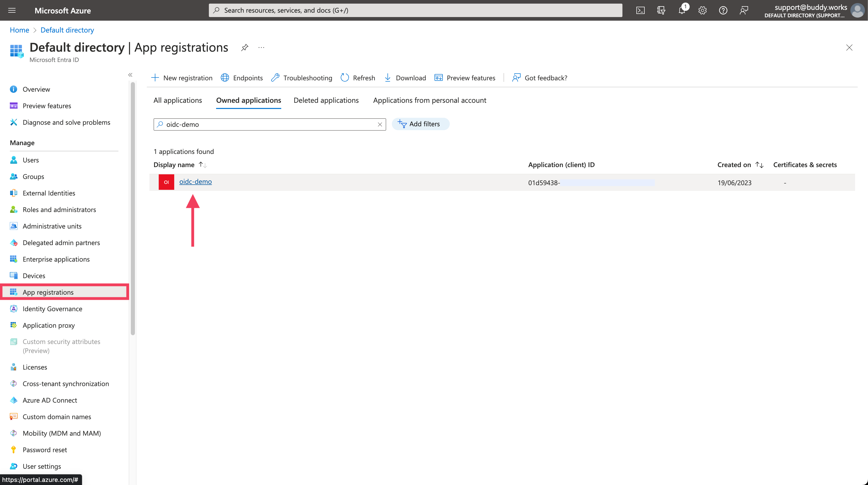Click the 19/06/2023 created date cell
The image size is (868, 485).
pos(734,183)
